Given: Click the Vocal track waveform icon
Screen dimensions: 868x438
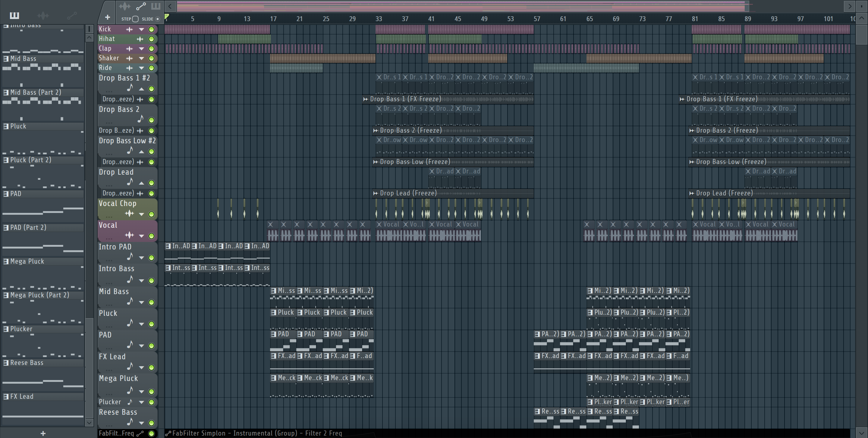Looking at the screenshot, I should coord(129,235).
